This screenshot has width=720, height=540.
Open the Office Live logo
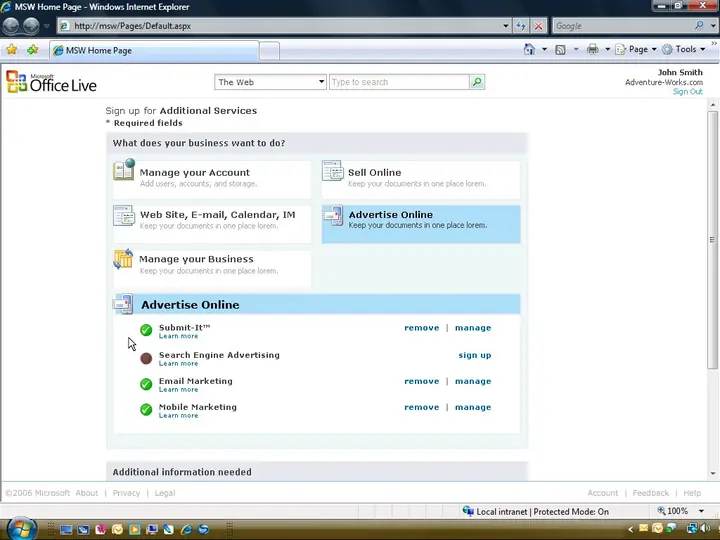[51, 82]
